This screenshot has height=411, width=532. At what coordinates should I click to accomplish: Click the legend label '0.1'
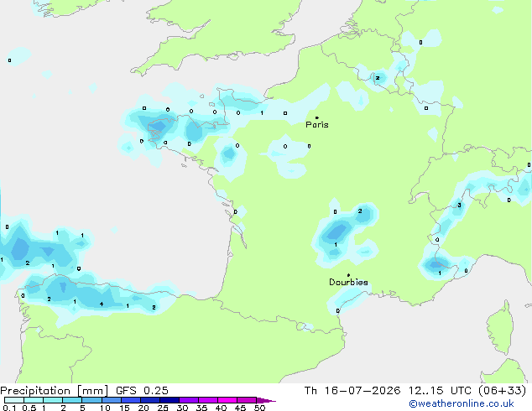pos(9,408)
